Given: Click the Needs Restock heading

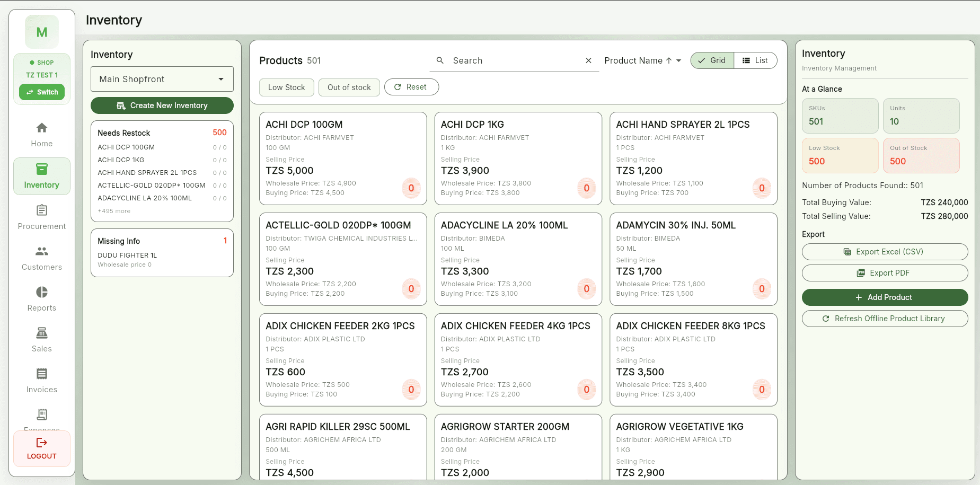Looking at the screenshot, I should click(x=123, y=133).
